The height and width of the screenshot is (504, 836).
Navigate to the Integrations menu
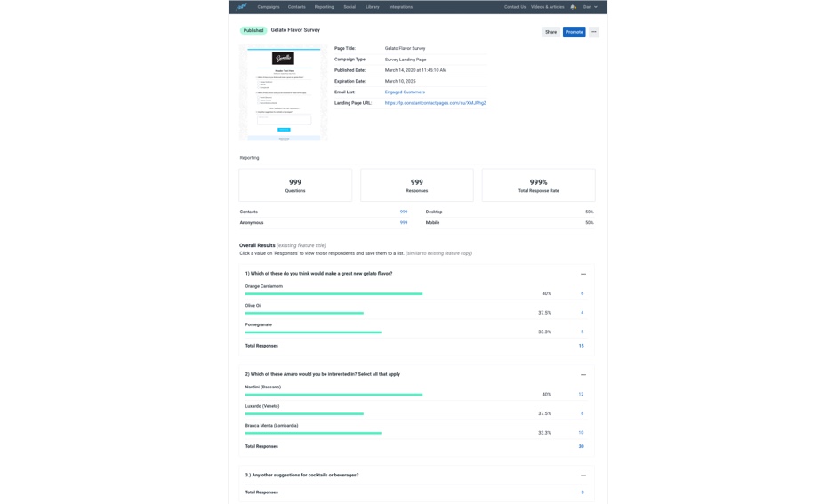[400, 7]
